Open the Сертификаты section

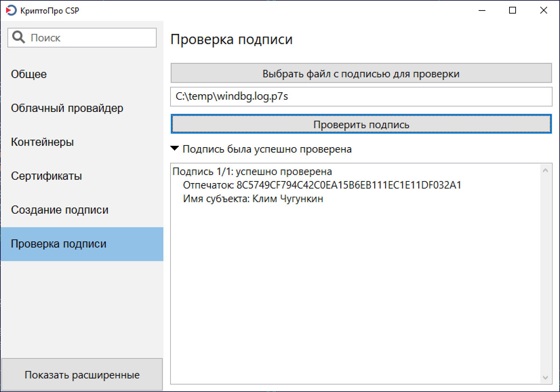tap(46, 176)
